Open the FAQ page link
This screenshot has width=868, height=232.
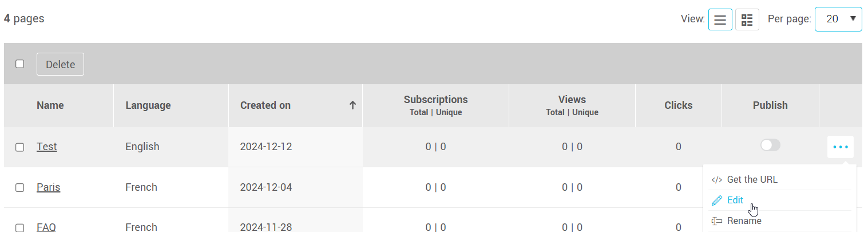pos(46,227)
